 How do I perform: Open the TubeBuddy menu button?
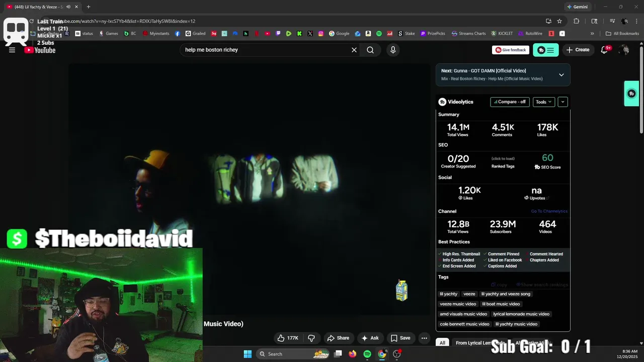click(x=546, y=50)
